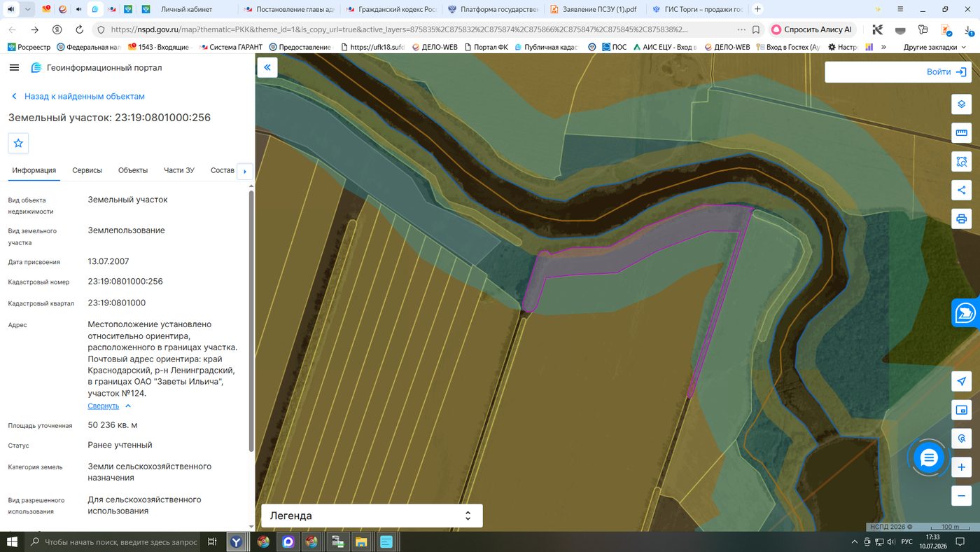Share the current map link
The height and width of the screenshot is (552, 980).
click(x=961, y=190)
